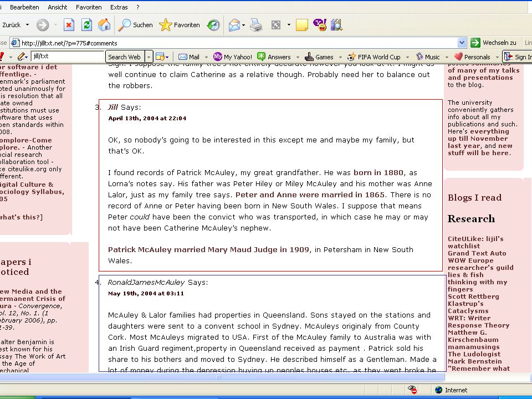Open Zurück back history dropdown arrow
Screen dimensions: 532x399
[x=28, y=25]
